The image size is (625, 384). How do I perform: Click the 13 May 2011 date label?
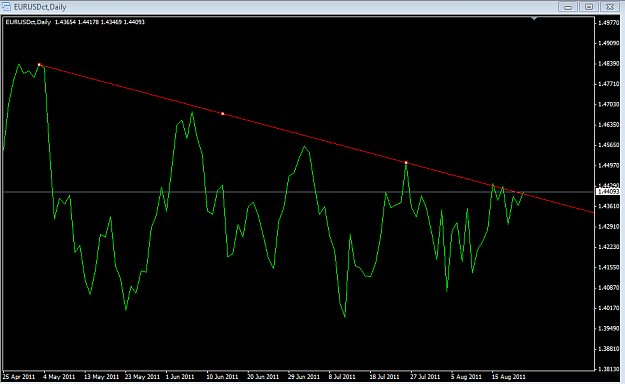pyautogui.click(x=101, y=377)
